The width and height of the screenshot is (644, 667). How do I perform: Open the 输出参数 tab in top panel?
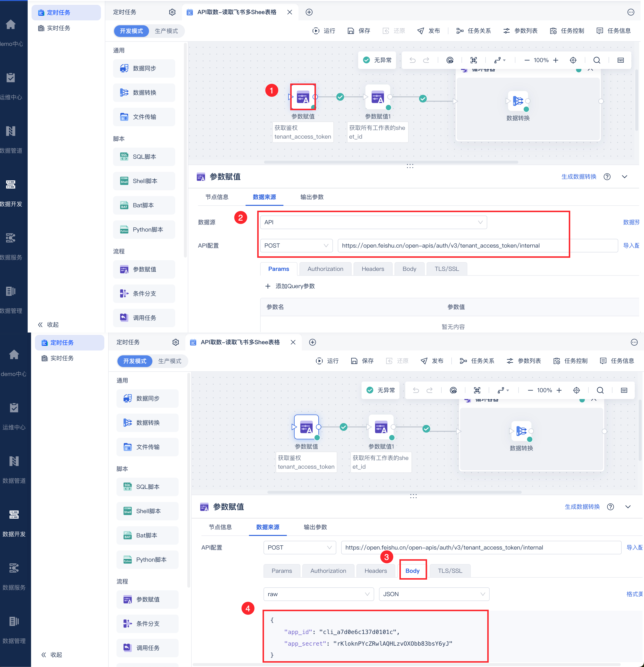click(x=312, y=197)
